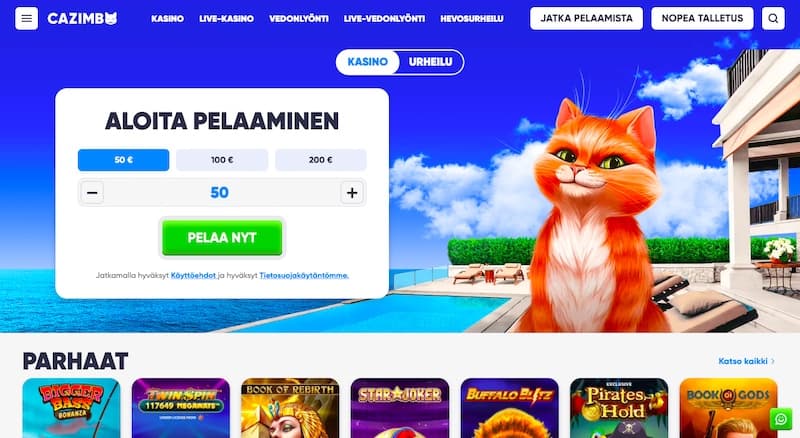Screen dimensions: 800x438
Task: Open Bigger Bass Bonanza game thumbnail
Action: pos(71,408)
